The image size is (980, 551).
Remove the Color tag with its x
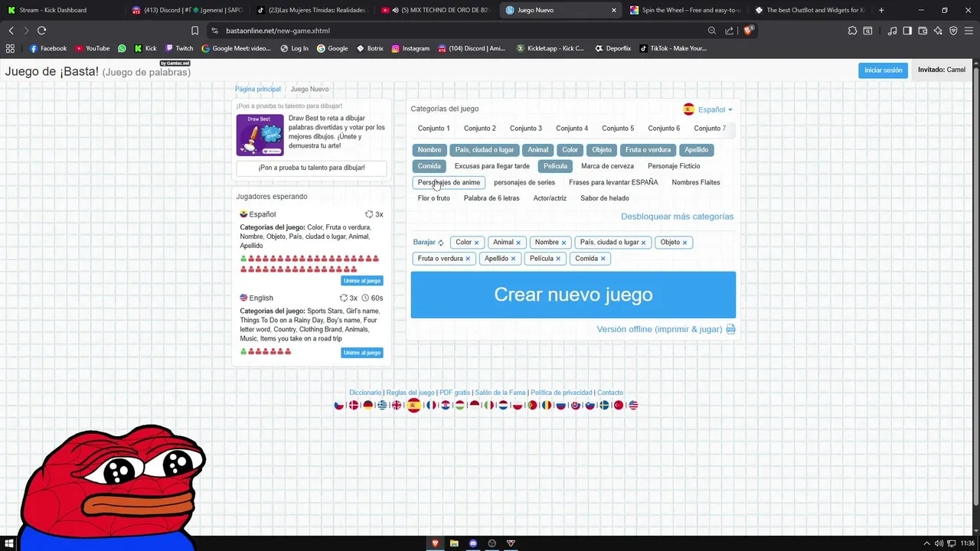[476, 243]
